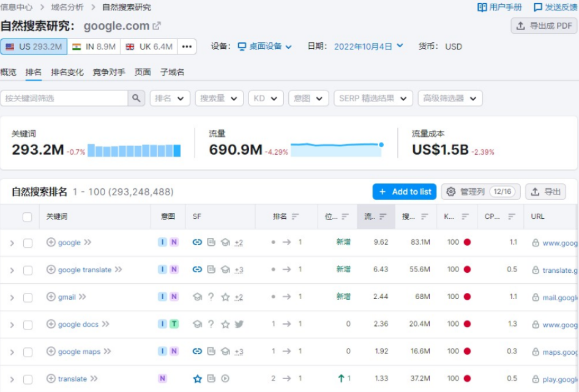Expand the 2022年10月4日 date picker
Screen dimensions: 579x392
pos(368,46)
